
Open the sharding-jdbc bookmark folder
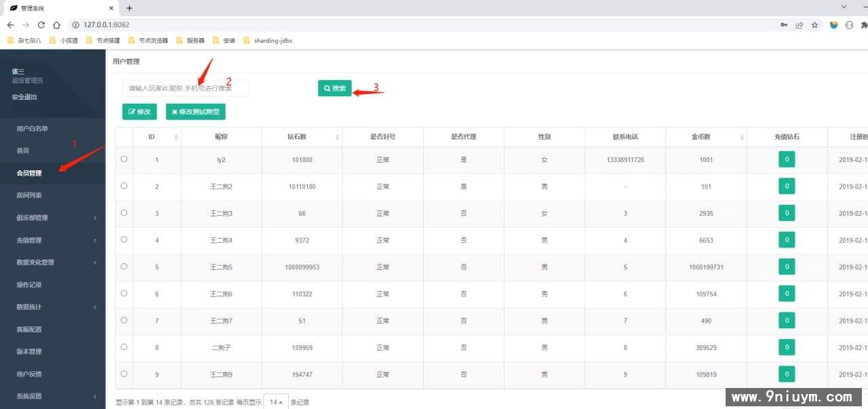(268, 41)
